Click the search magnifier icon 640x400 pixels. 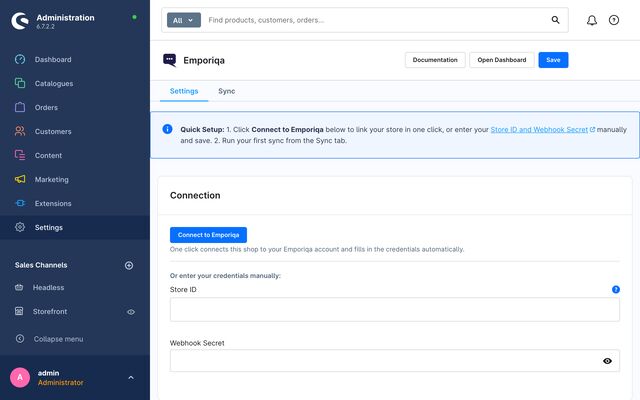pyautogui.click(x=555, y=20)
